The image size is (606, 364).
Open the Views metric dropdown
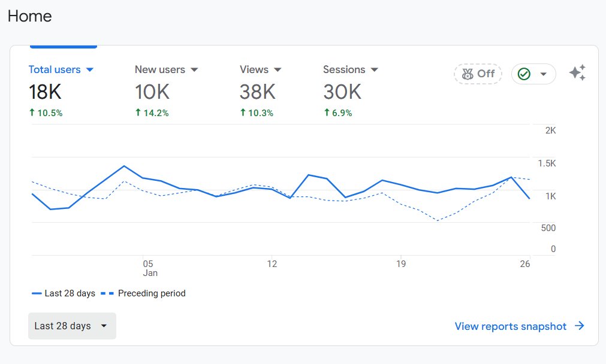click(x=278, y=69)
